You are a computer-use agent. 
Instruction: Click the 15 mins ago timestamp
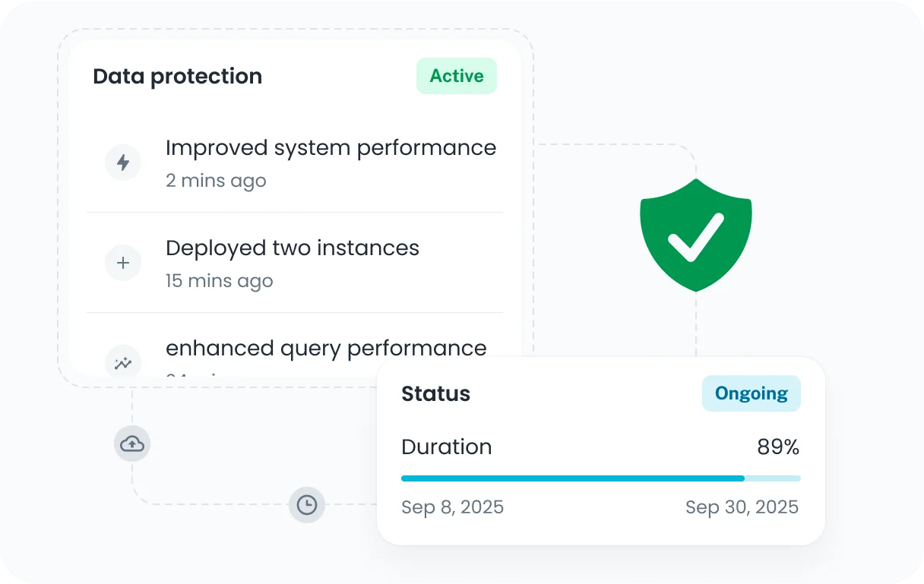pyautogui.click(x=219, y=281)
